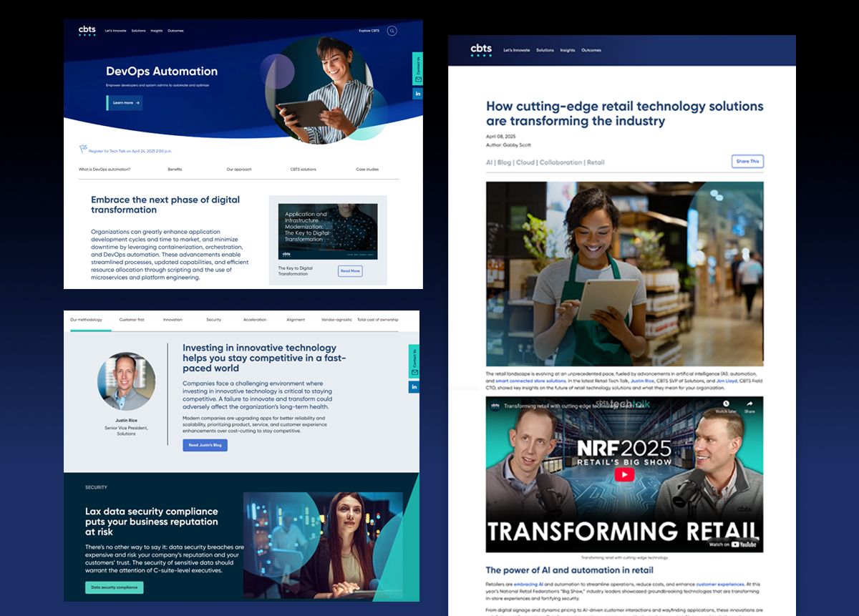Click Read More under The Key to Digital Transformation
The height and width of the screenshot is (616, 859).
point(350,270)
